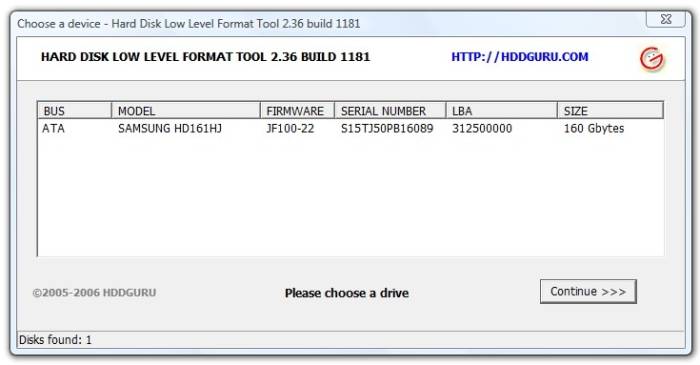
Task: Click the Disks found: 1 status text
Action: click(55, 340)
